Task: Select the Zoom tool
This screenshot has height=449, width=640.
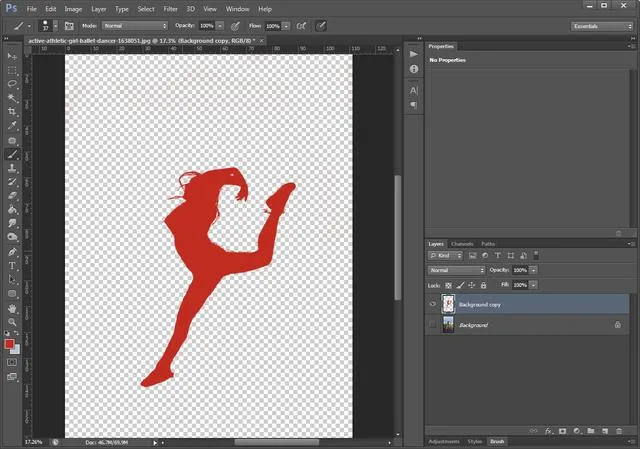Action: (12, 322)
